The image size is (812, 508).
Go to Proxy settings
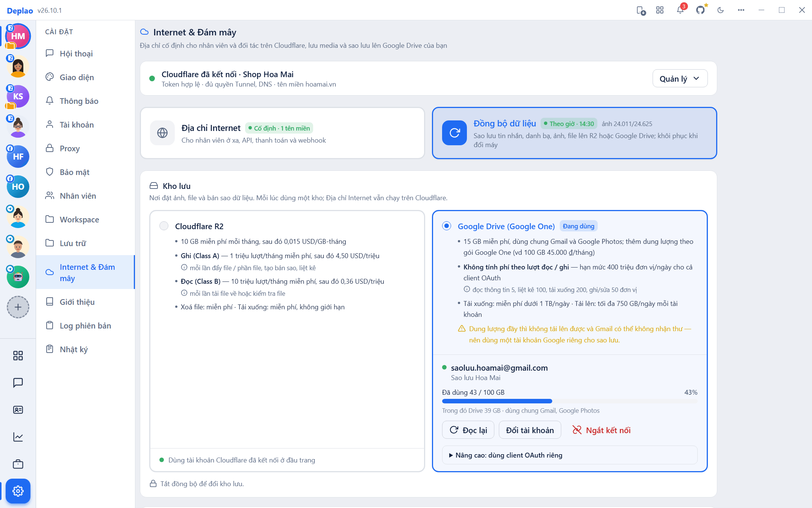85,148
